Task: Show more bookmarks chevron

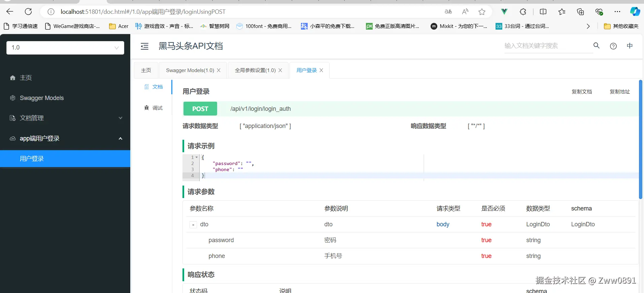Action: (588, 26)
